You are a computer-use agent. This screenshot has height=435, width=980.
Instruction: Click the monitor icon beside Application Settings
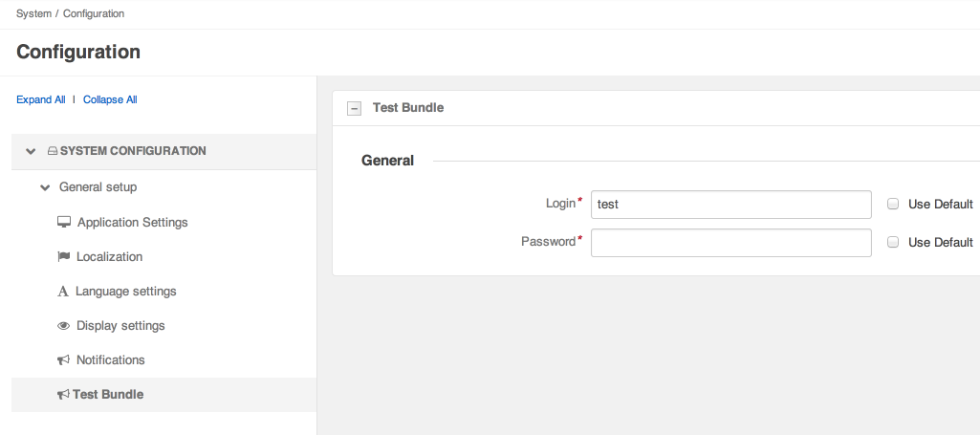click(x=64, y=223)
